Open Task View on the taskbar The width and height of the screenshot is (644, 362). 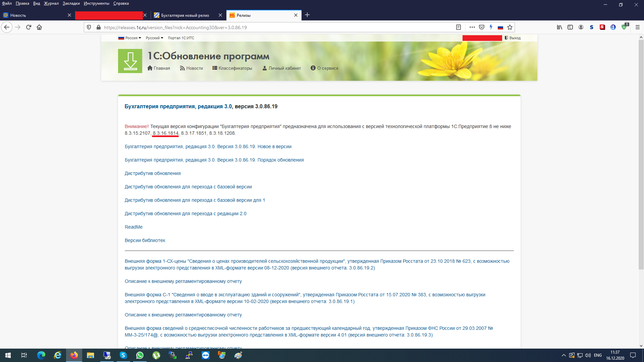click(x=24, y=355)
